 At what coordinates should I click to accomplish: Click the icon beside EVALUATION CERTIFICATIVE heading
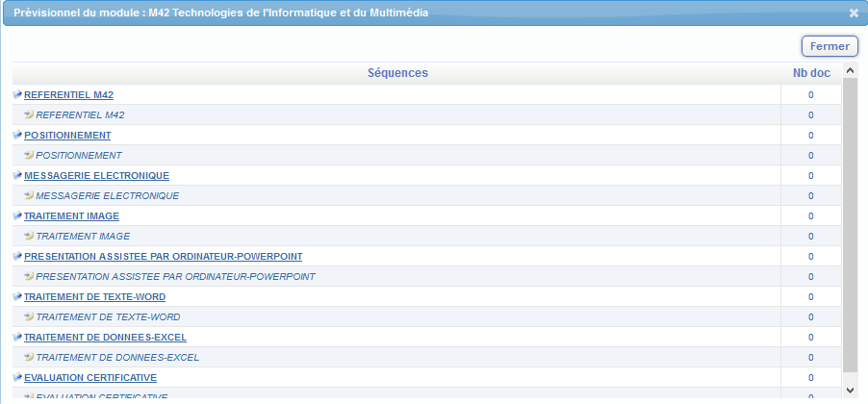(x=17, y=378)
